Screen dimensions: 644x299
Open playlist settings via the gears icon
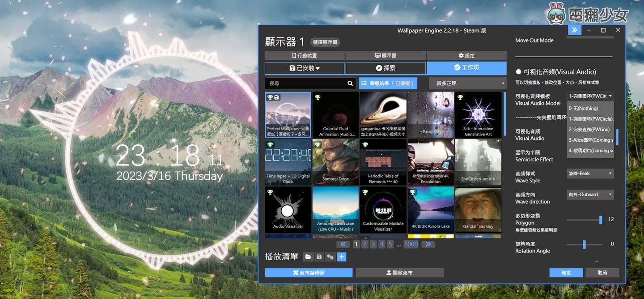pos(330,257)
